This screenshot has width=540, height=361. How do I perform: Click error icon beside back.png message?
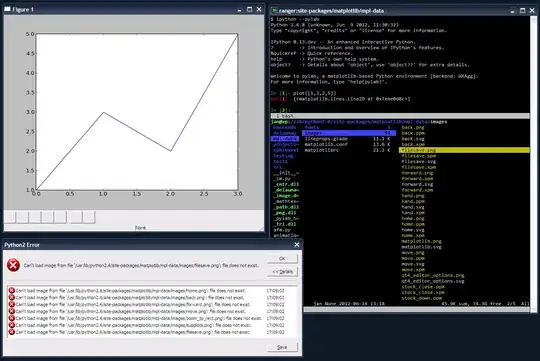click(x=11, y=297)
